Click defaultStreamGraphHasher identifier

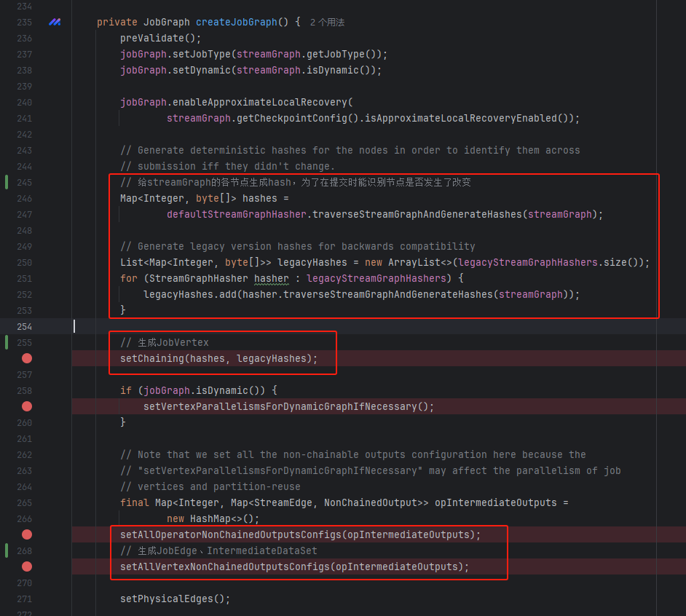pyautogui.click(x=236, y=214)
